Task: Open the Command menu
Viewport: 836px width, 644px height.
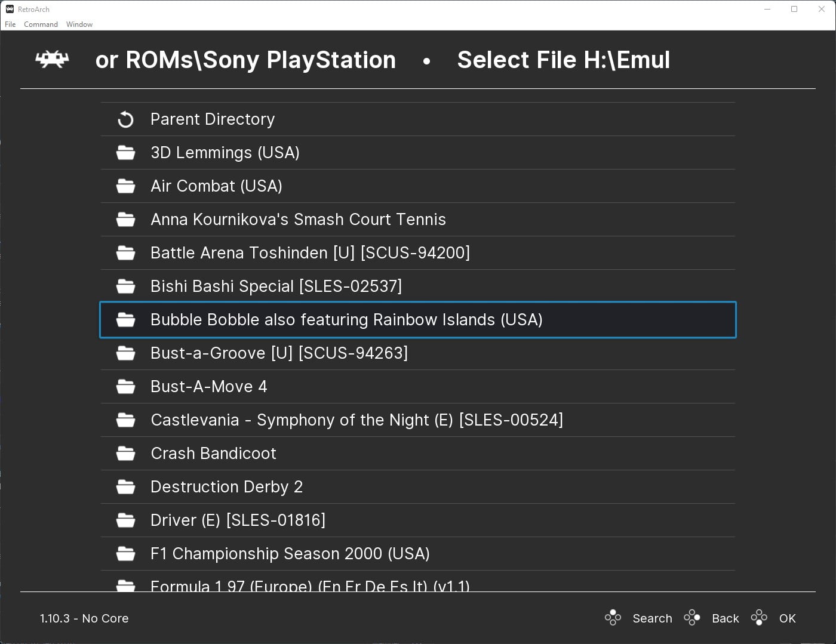Action: pos(41,24)
